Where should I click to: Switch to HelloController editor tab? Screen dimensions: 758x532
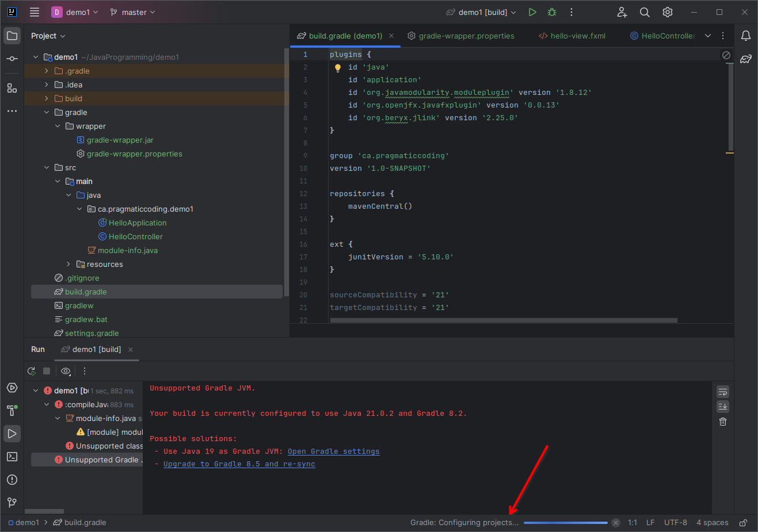[x=662, y=36]
